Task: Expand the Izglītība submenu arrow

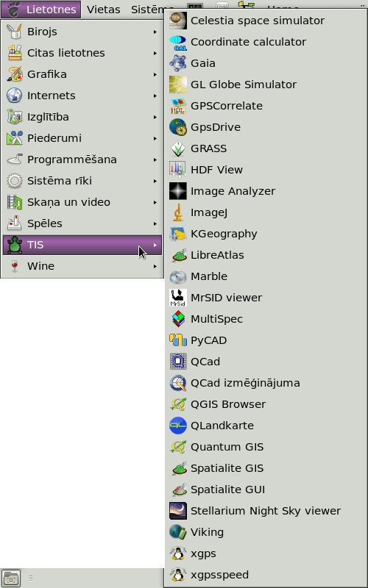Action: (155, 117)
